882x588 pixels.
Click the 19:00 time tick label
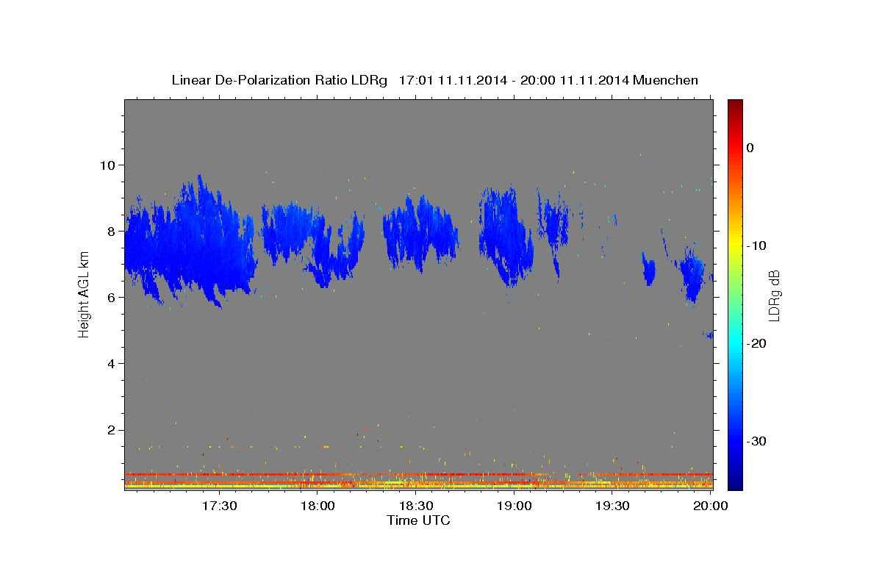(514, 506)
